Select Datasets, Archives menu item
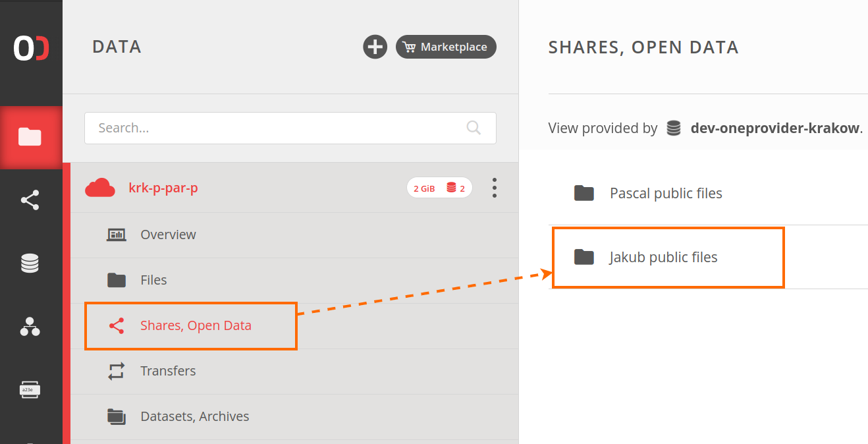 pos(194,416)
